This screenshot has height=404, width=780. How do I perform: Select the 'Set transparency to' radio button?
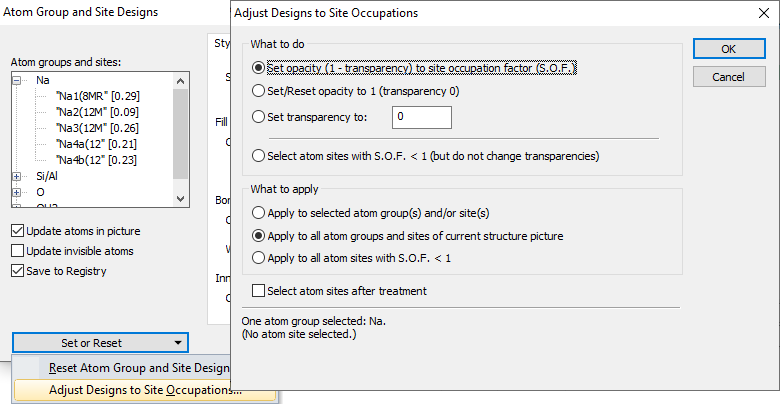point(260,117)
